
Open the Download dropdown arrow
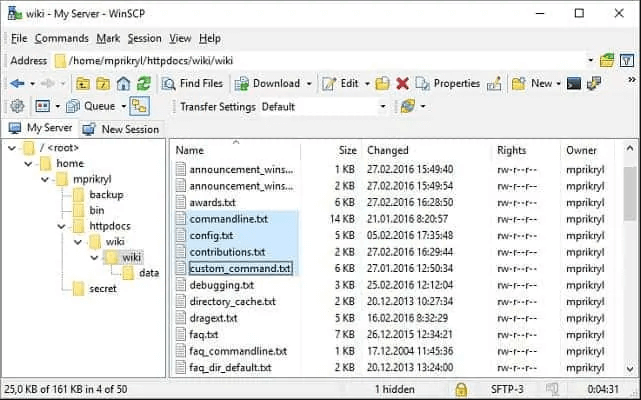tap(309, 84)
